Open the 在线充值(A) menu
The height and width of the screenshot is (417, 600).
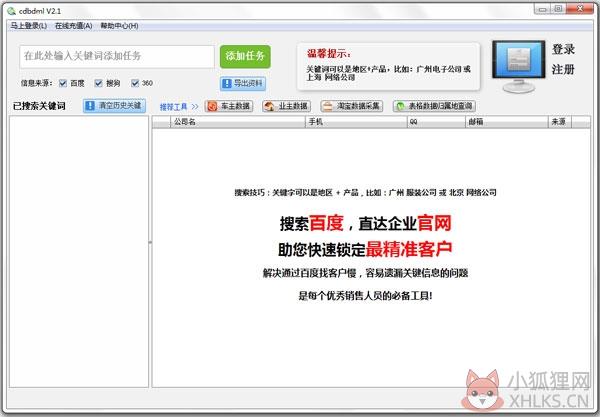coord(73,26)
